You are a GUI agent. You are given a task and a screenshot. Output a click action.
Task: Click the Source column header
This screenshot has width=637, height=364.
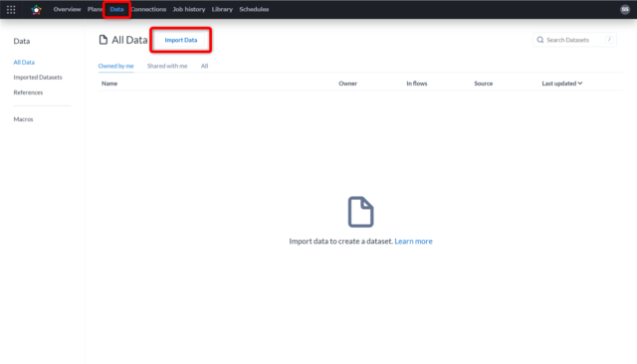(484, 84)
